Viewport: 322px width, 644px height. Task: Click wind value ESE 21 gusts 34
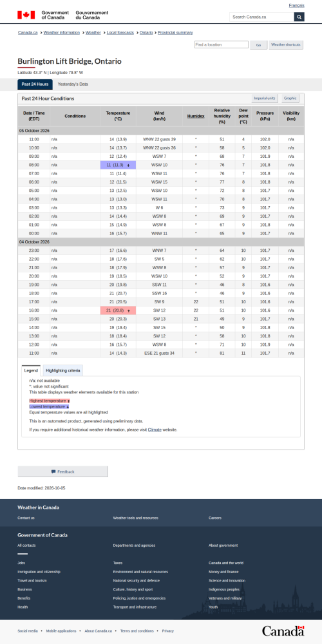coord(159,353)
